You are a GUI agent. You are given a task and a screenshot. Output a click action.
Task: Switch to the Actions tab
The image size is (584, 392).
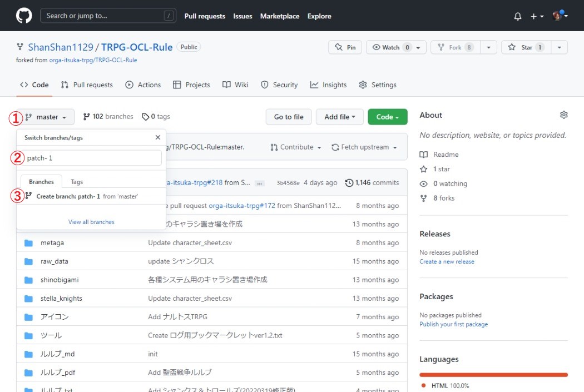pyautogui.click(x=143, y=85)
